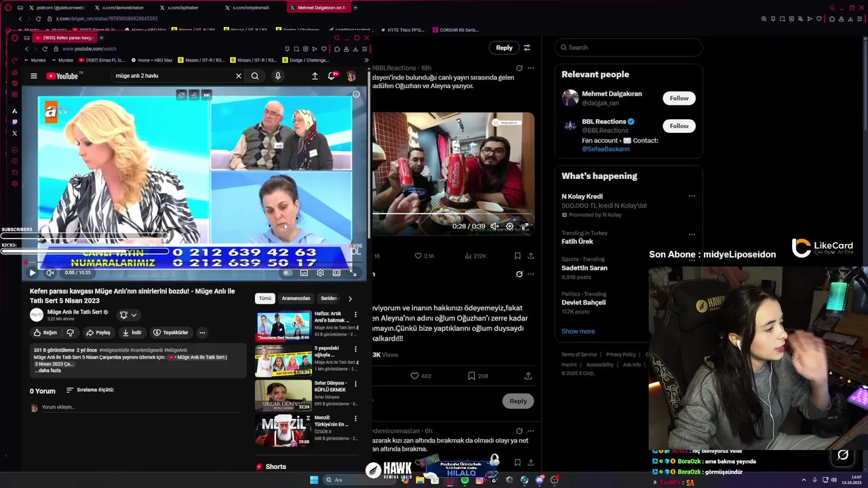
Task: Open Devlet Bahçeli trending topic
Action: 583,302
